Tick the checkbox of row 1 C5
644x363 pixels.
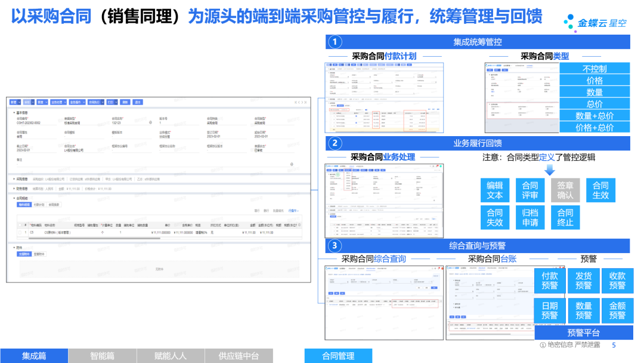(20, 233)
